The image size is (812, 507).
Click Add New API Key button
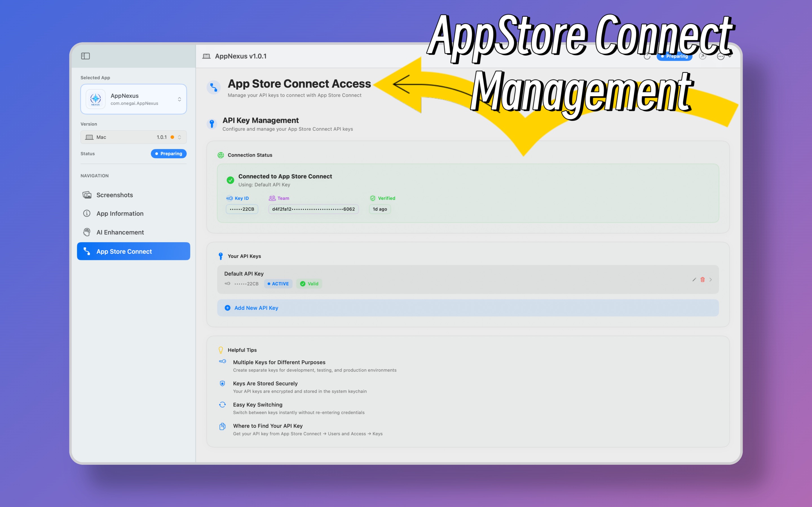pyautogui.click(x=256, y=308)
